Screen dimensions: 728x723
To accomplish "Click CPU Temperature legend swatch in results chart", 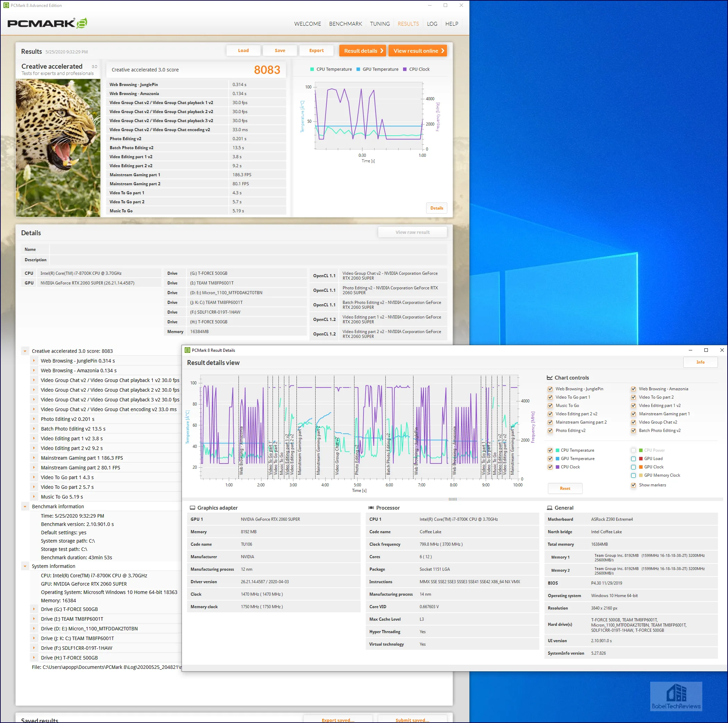I will 312,69.
